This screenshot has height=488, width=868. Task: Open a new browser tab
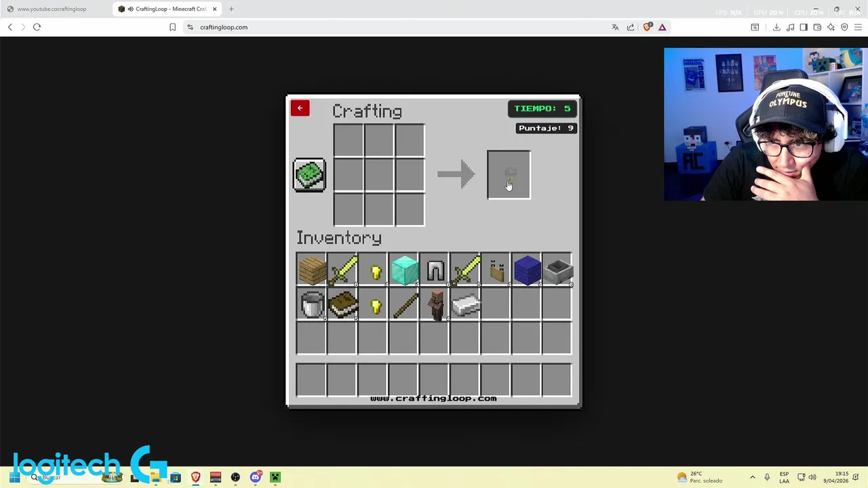pyautogui.click(x=231, y=9)
